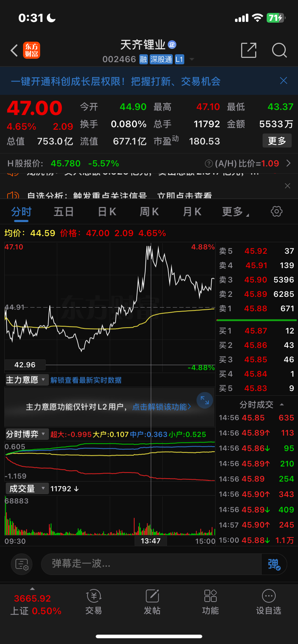Screen dimensions: 298x644
Task: Expand chart with the blue fullscreen arrows icon
Action: 205,400
